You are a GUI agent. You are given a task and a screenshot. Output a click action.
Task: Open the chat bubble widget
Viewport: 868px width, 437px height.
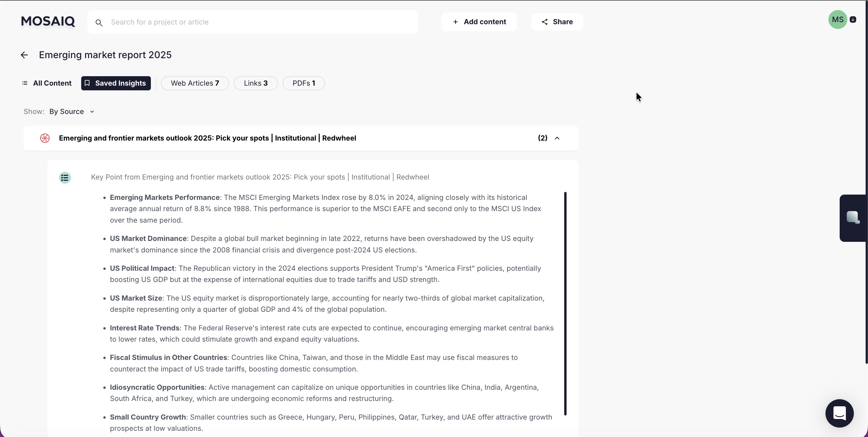point(840,413)
